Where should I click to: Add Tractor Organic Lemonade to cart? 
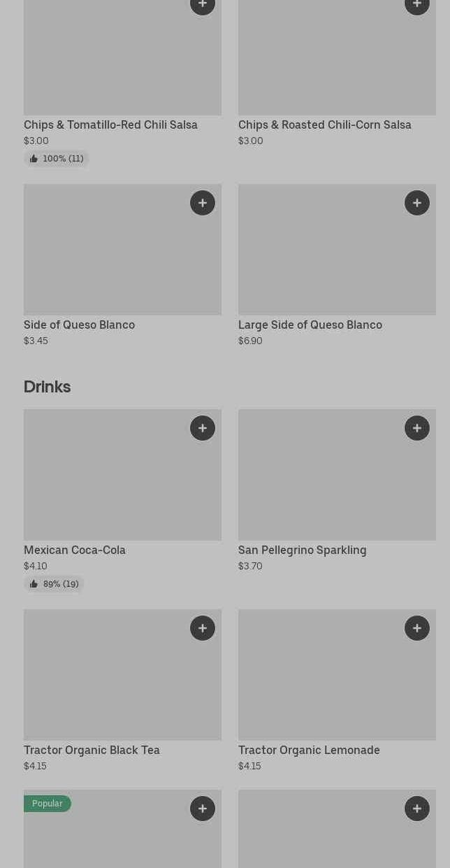(x=417, y=628)
